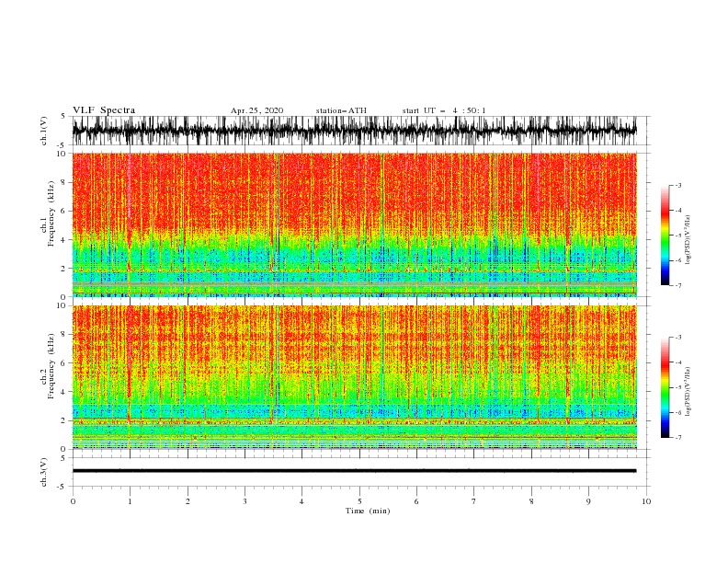
Task: Click the "-7" tick on ch.2 color bar
Action: [x=677, y=438]
